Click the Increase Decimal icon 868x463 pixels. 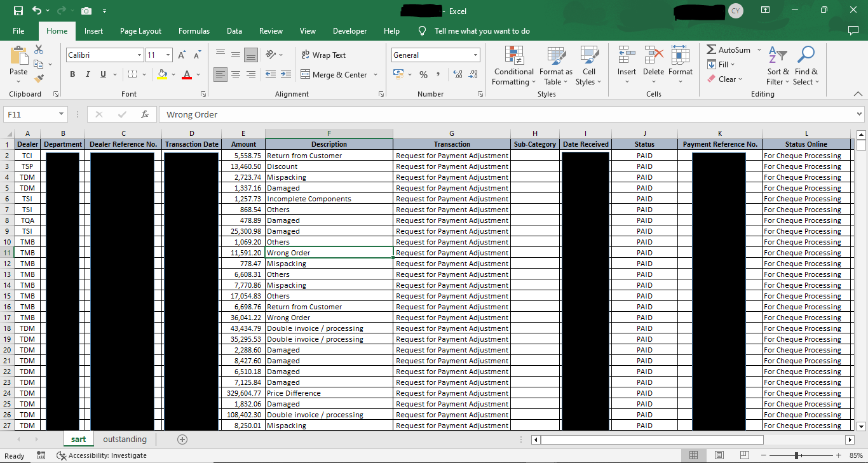458,75
